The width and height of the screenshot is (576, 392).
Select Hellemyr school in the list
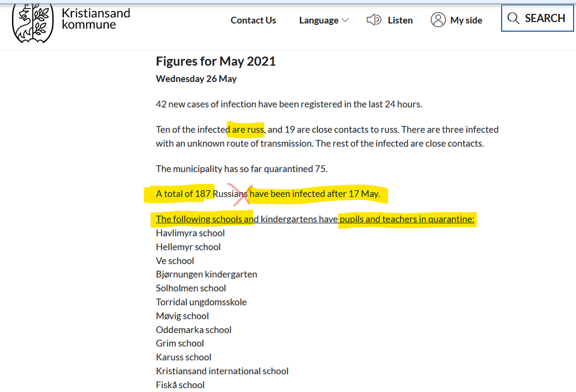[x=188, y=247]
